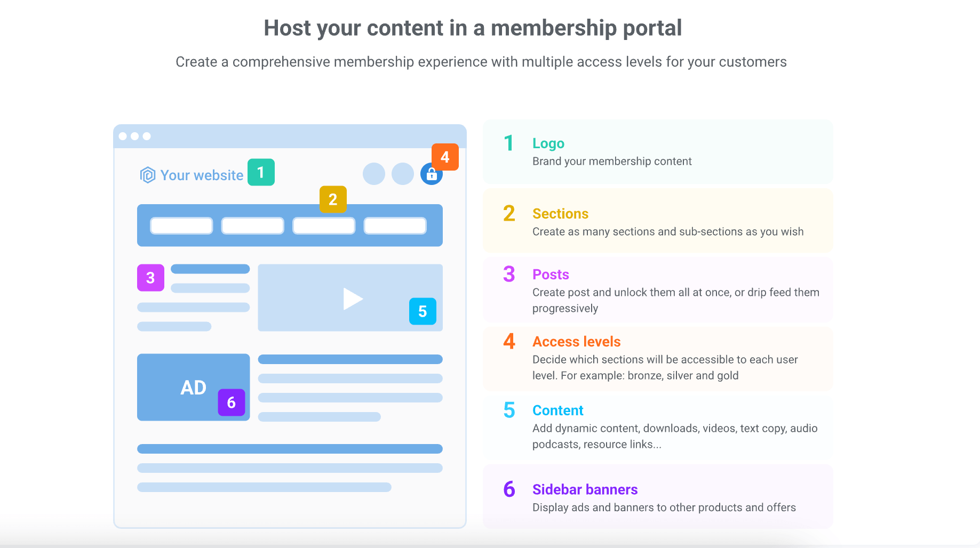Select the Content feature heading

coord(557,410)
